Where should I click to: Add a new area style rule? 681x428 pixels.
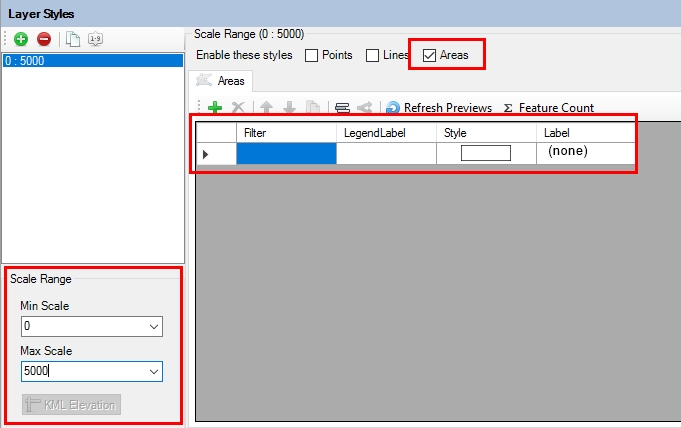point(215,107)
